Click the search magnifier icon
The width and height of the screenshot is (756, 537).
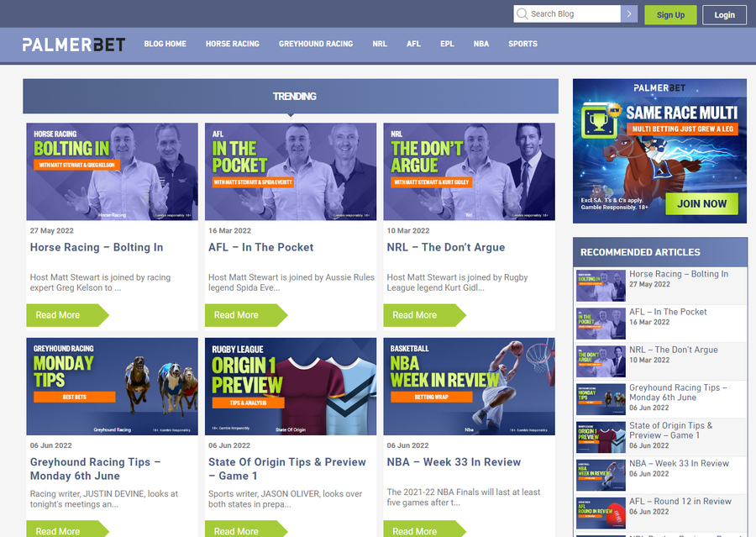pos(522,14)
